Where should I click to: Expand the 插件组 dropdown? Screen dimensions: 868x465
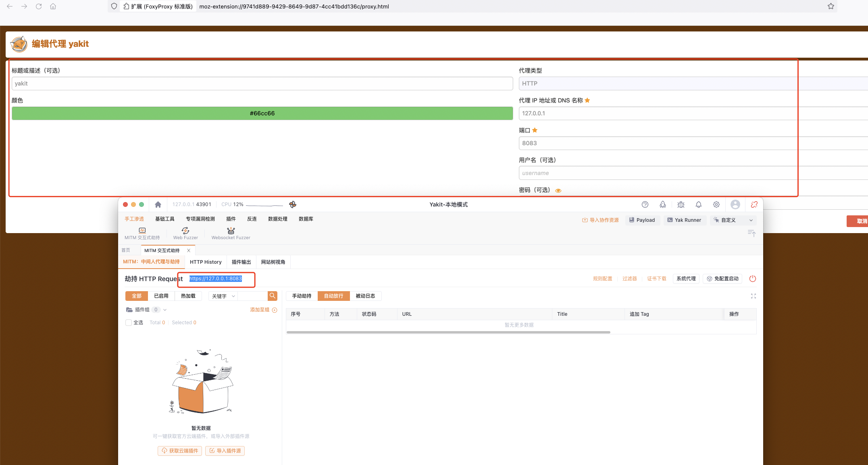pyautogui.click(x=165, y=310)
